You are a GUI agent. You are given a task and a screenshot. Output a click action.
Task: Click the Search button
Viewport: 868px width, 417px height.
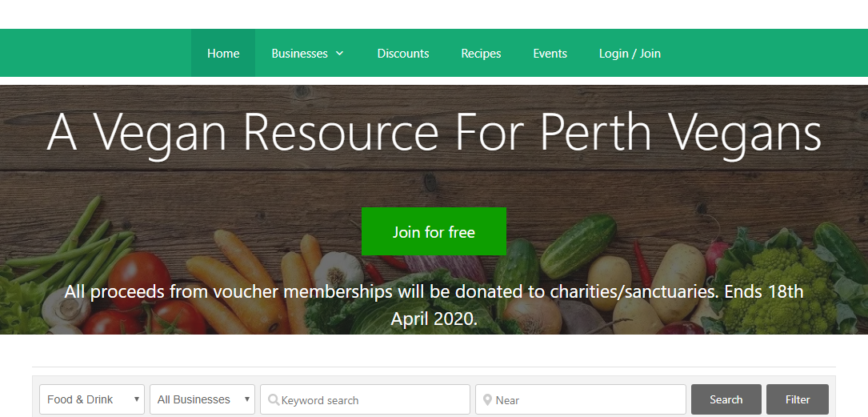coord(726,399)
